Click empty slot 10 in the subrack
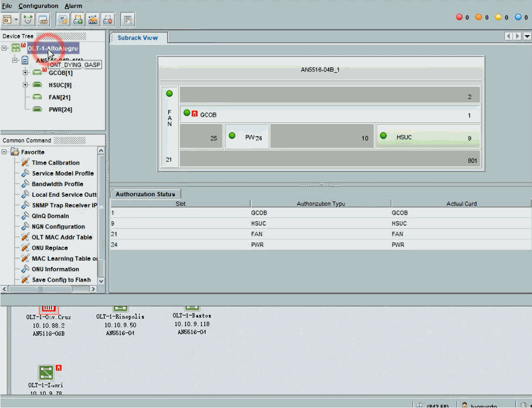Screen dimensions: 532x408 tap(322, 137)
